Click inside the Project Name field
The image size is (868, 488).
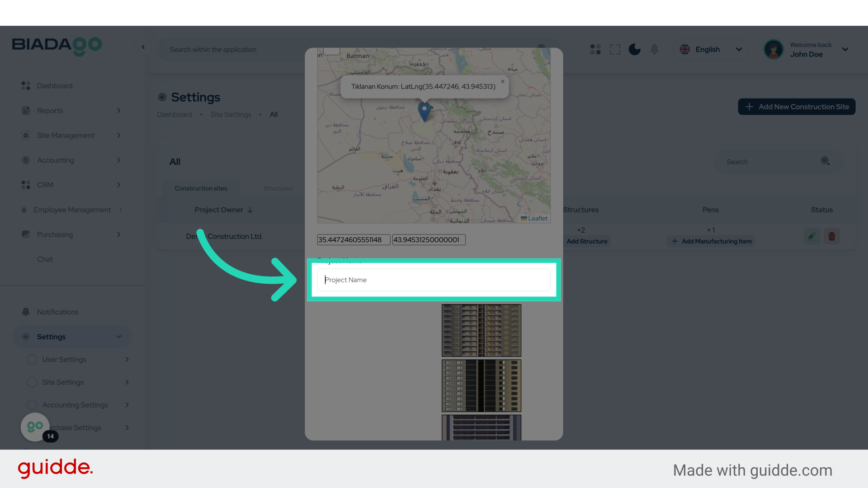(x=433, y=280)
